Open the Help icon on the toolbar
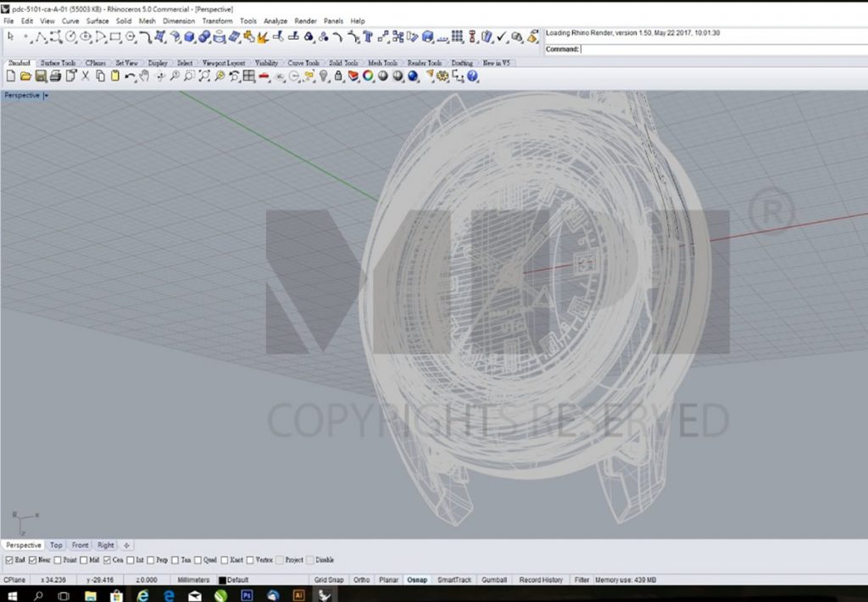 coord(472,76)
